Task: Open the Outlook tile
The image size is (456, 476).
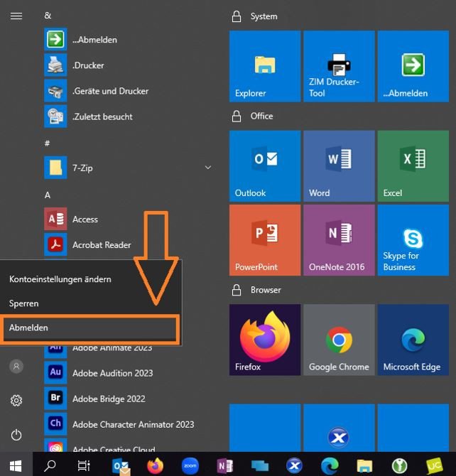Action: (x=265, y=166)
